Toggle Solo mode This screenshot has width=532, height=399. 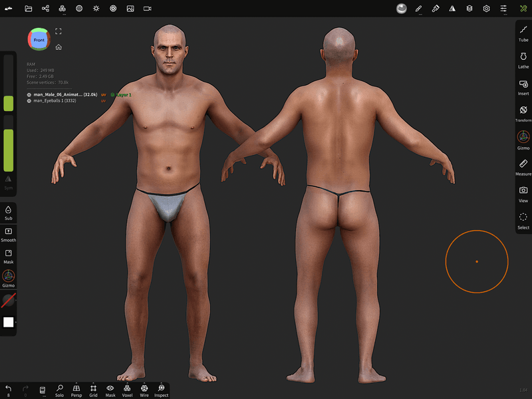pyautogui.click(x=59, y=390)
